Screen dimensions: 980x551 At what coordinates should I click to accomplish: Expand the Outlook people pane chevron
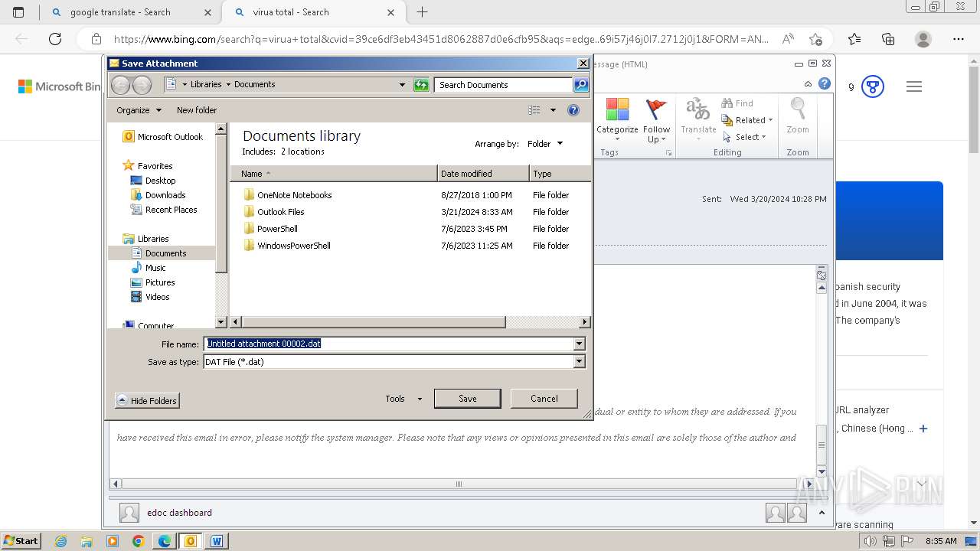click(822, 513)
